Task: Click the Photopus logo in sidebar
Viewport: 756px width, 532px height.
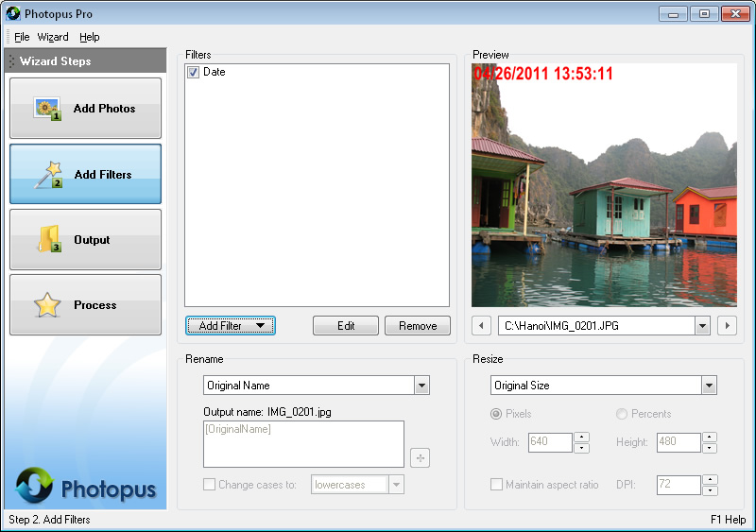Action: 34,486
